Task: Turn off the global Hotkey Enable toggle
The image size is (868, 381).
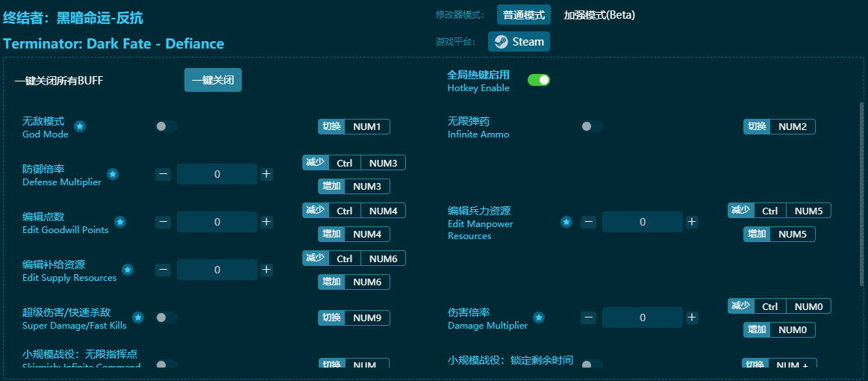Action: pos(538,80)
